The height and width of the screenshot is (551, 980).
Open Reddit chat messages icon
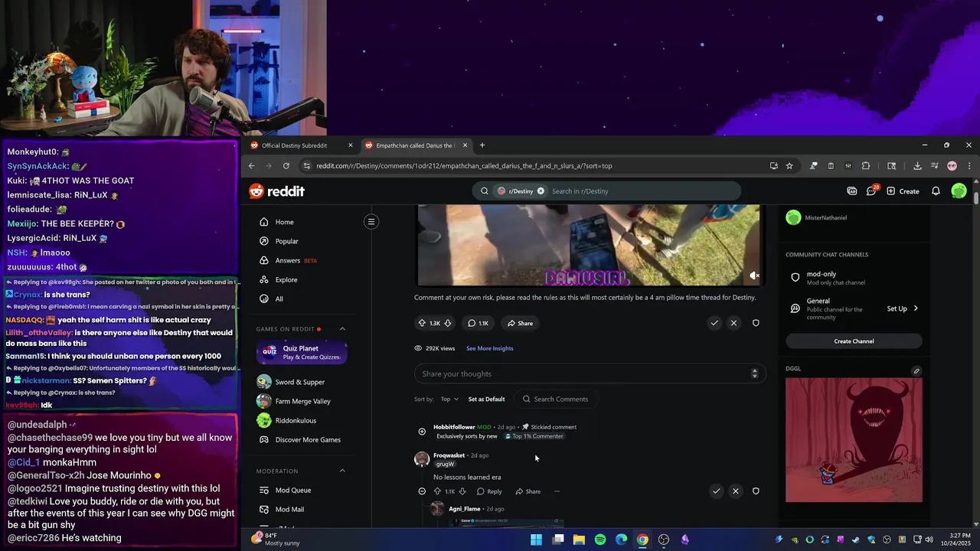(871, 191)
